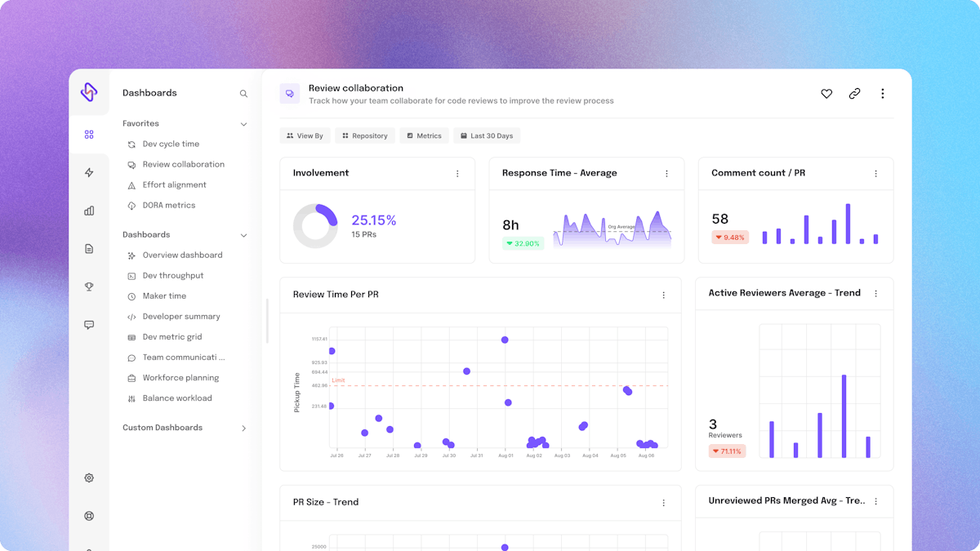Click the settings gear icon at bottom left
Viewport: 980px width, 551px height.
tap(88, 478)
